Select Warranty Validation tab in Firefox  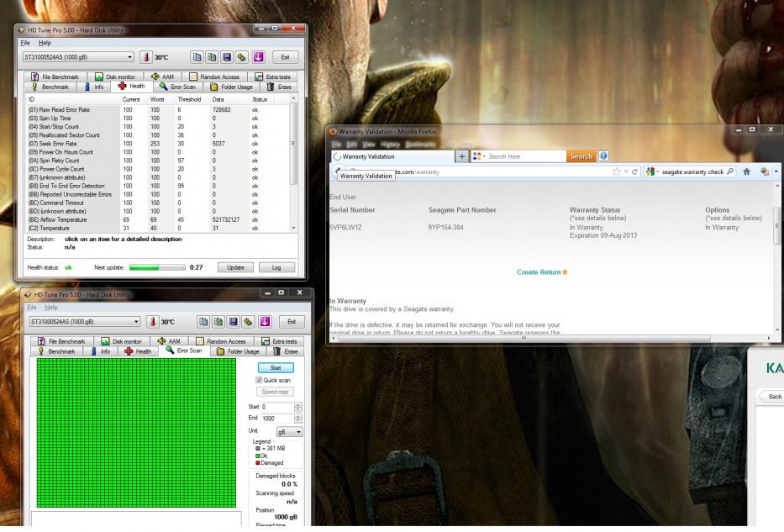392,156
